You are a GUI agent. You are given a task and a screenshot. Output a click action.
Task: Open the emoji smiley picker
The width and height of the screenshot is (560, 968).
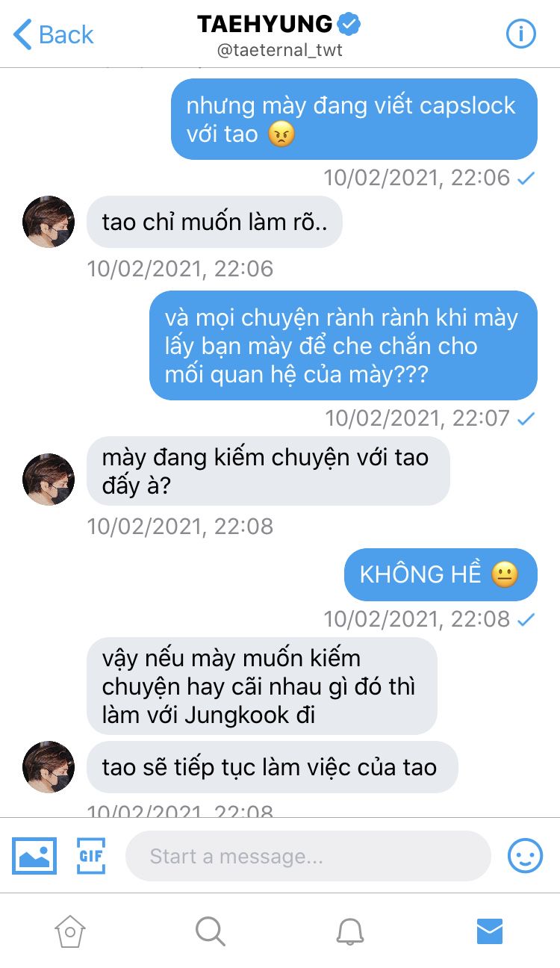[x=526, y=855]
